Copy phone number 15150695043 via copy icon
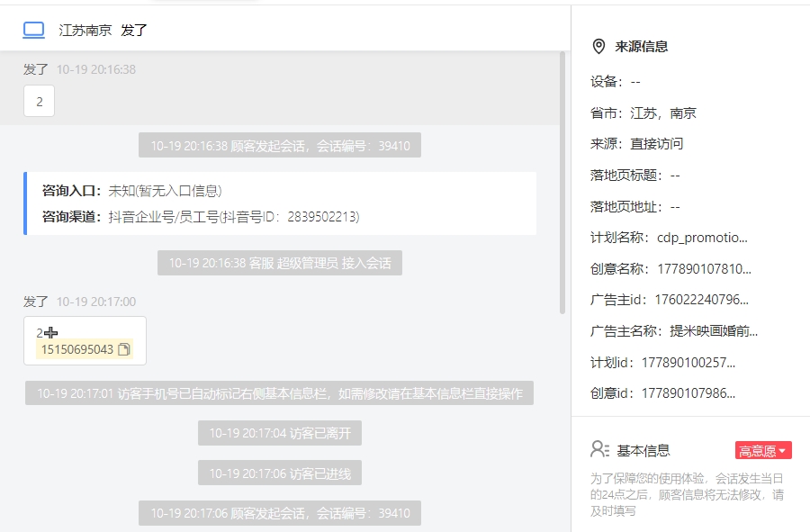 click(124, 349)
